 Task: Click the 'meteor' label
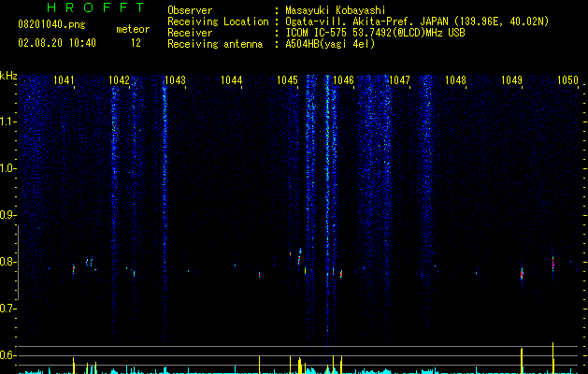coord(133,29)
